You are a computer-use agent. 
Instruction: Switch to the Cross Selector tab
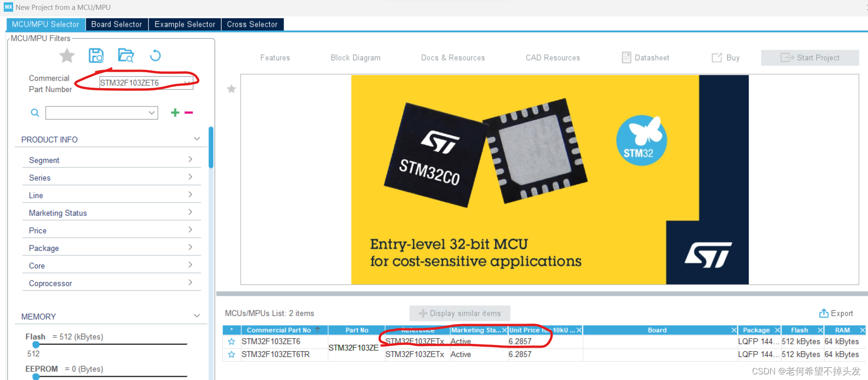[x=252, y=24]
